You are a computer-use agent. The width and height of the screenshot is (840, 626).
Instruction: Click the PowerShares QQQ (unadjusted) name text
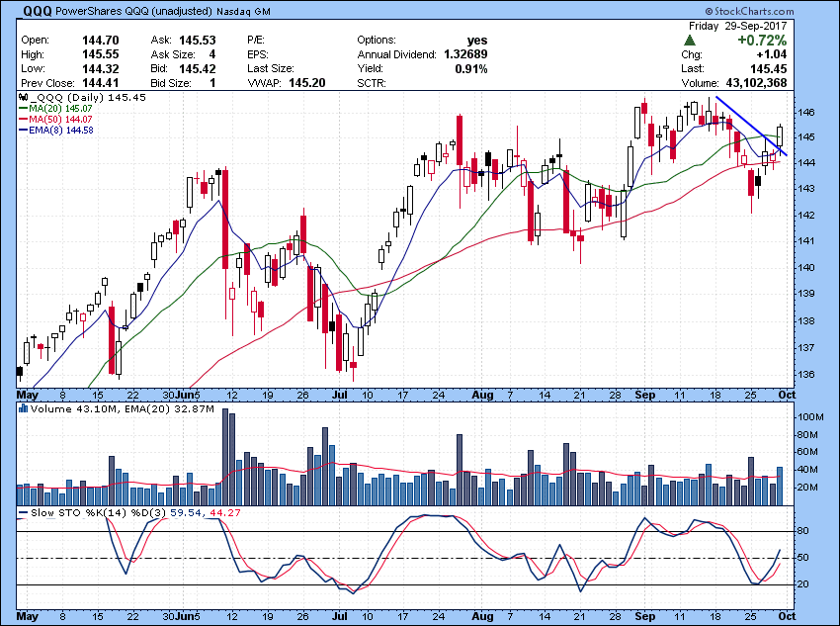pos(134,11)
